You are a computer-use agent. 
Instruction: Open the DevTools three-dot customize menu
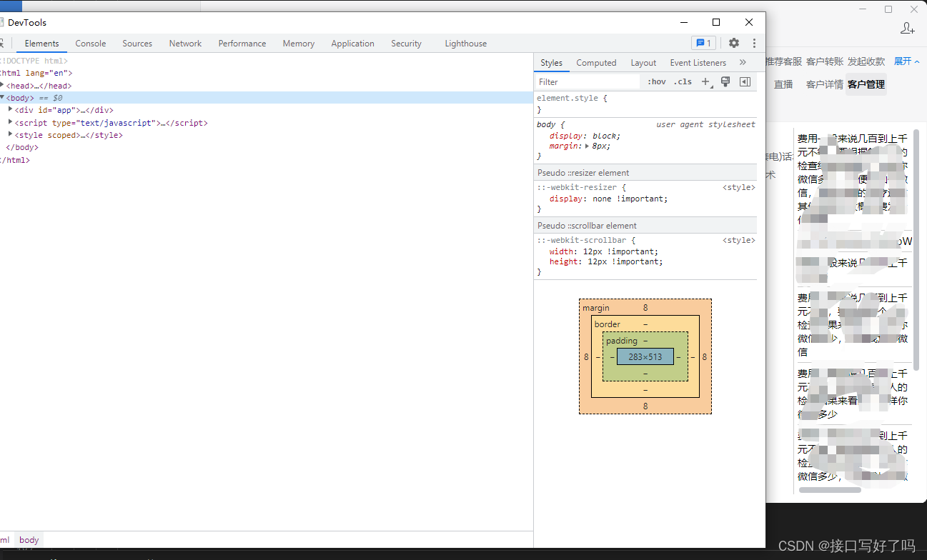pyautogui.click(x=754, y=43)
